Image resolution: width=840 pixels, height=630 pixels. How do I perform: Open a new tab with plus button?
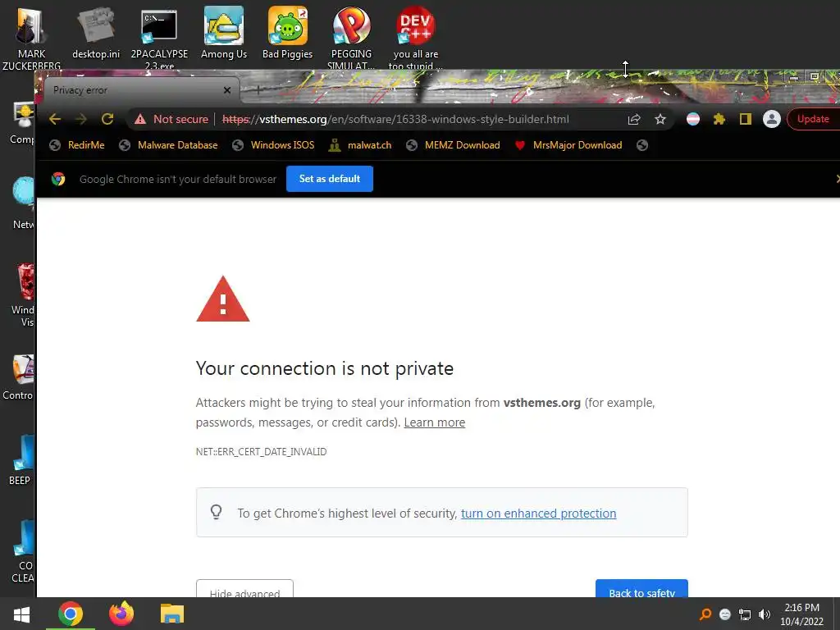(x=258, y=90)
